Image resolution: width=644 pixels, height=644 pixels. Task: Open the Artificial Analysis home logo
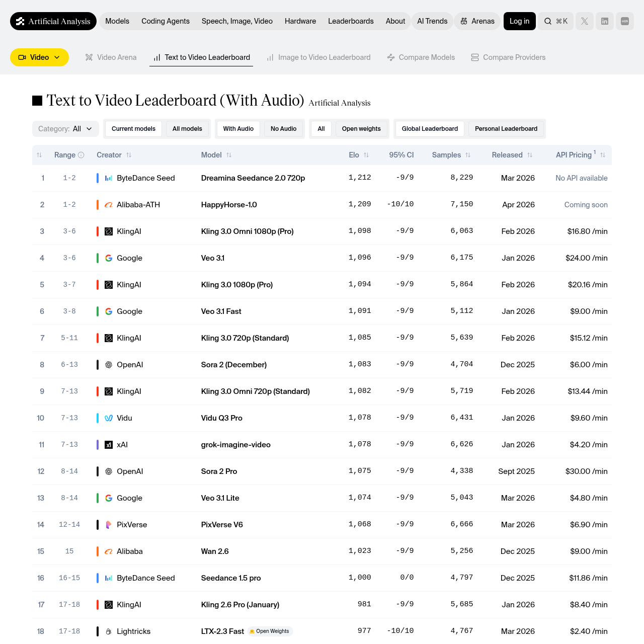53,21
